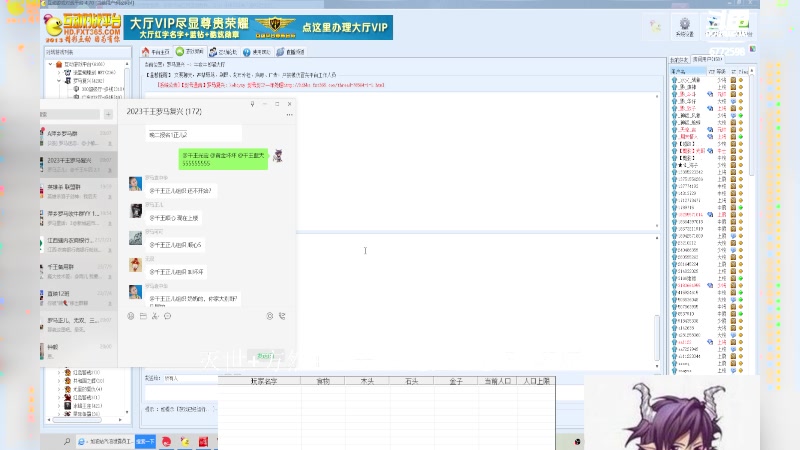Click the browser window in taskbar
Image resolution: width=800 pixels, height=450 pixels.
(105, 441)
